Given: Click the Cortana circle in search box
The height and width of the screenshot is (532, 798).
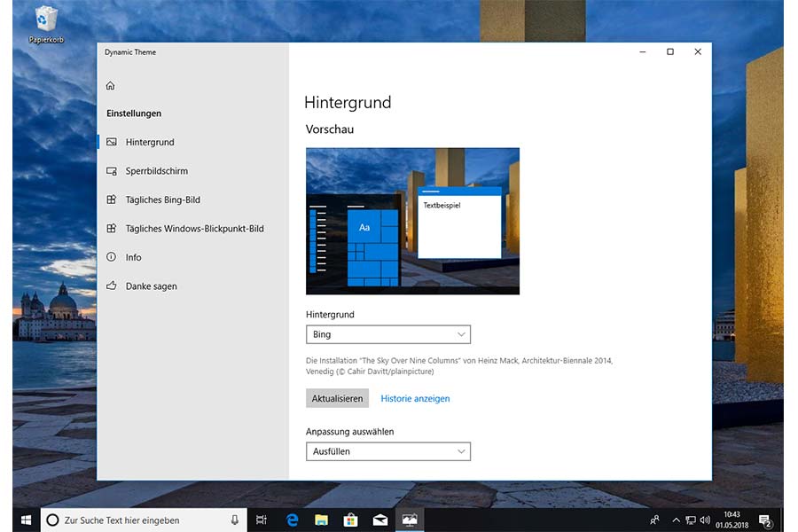Looking at the screenshot, I should [x=52, y=520].
